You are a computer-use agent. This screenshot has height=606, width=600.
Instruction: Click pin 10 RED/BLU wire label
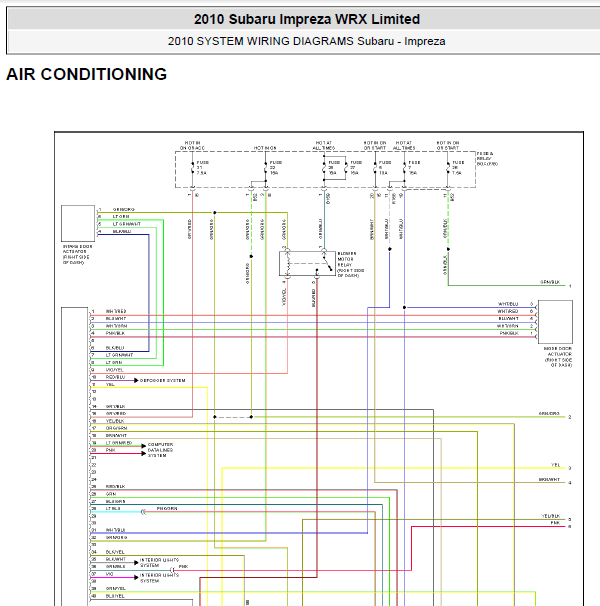(115, 377)
